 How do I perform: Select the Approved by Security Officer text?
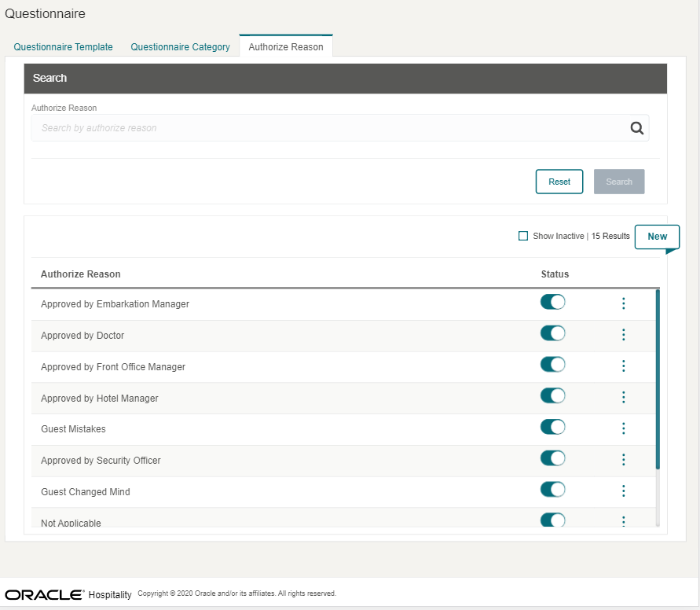(101, 461)
